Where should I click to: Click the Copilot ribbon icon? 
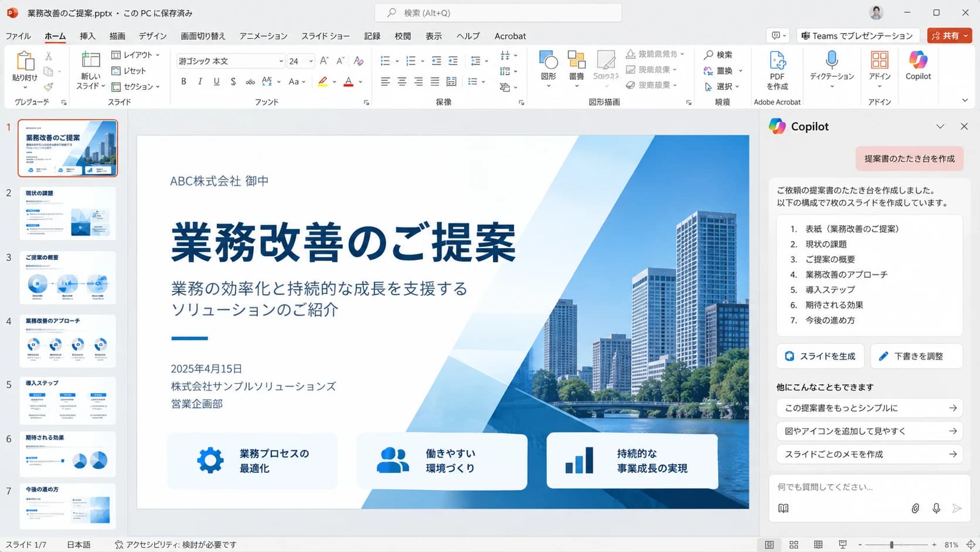point(918,60)
